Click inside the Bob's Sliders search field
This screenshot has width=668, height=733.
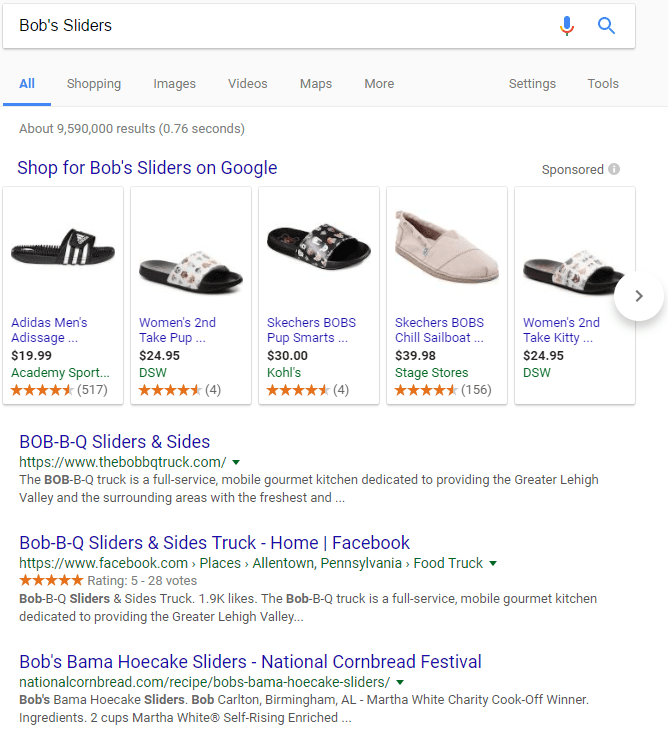pos(280,26)
